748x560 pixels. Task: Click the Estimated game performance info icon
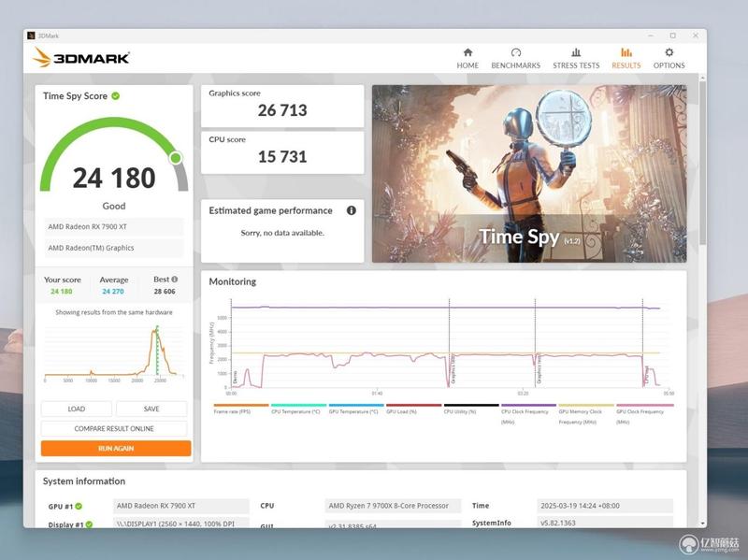(352, 210)
